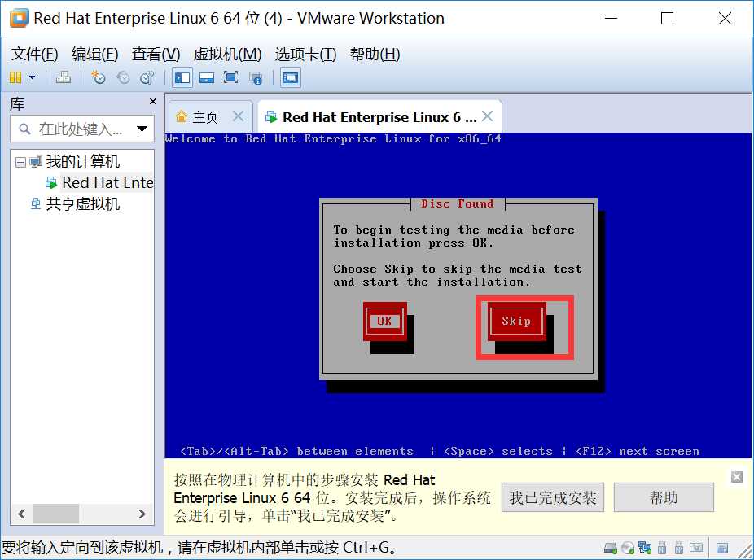The height and width of the screenshot is (560, 754).
Task: Take a snapshot of this virtual machine
Action: [98, 77]
